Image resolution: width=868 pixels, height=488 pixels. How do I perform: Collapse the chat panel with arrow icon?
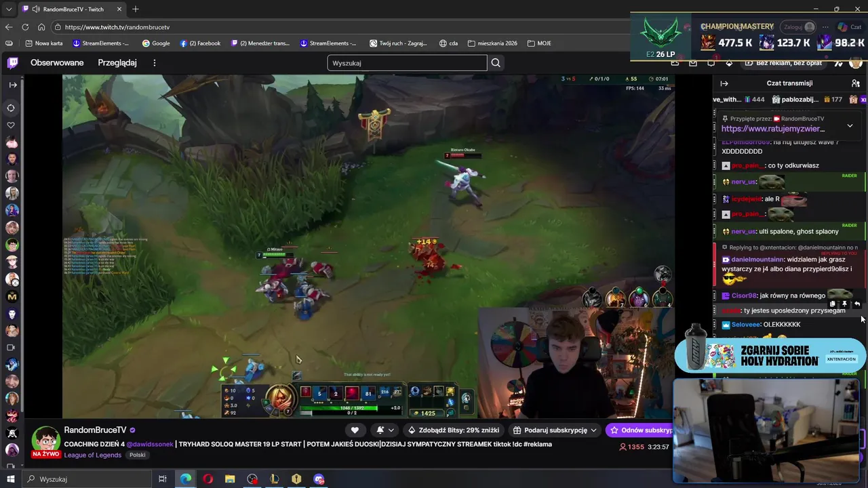[x=724, y=83]
